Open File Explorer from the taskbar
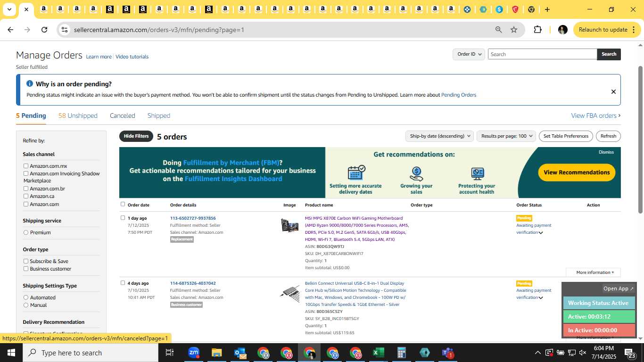Image resolution: width=644 pixels, height=362 pixels. pyautogui.click(x=216, y=353)
